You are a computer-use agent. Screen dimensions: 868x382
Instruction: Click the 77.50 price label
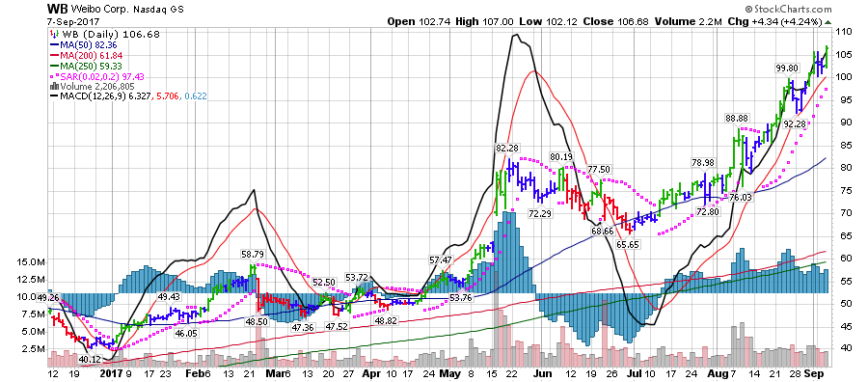point(600,169)
